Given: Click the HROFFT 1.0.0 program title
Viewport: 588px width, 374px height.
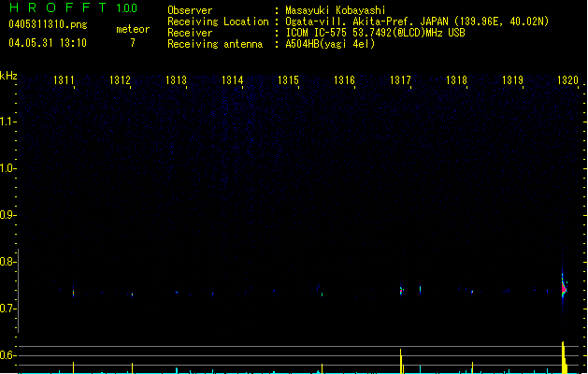Looking at the screenshot, I should tap(74, 7).
